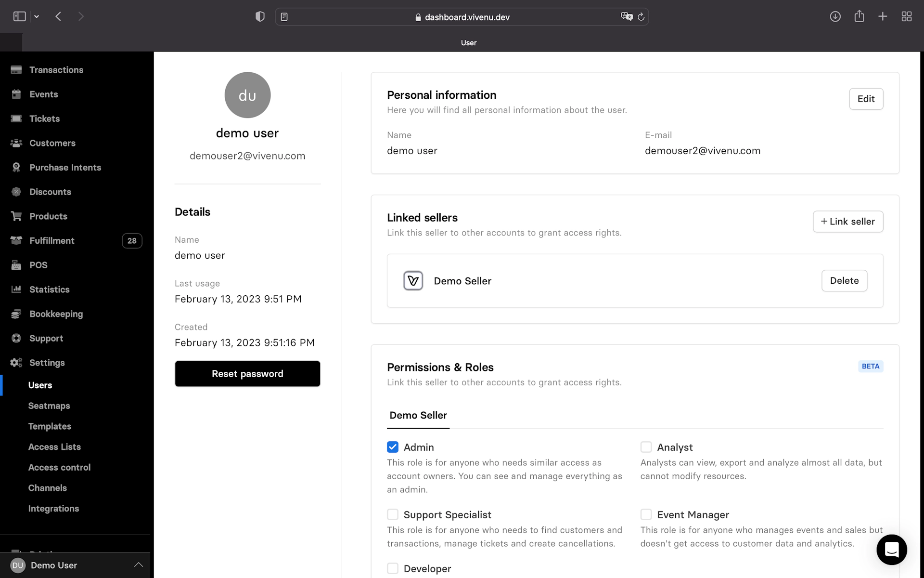924x578 pixels.
Task: Select the Demo Seller permissions tab
Action: point(418,415)
